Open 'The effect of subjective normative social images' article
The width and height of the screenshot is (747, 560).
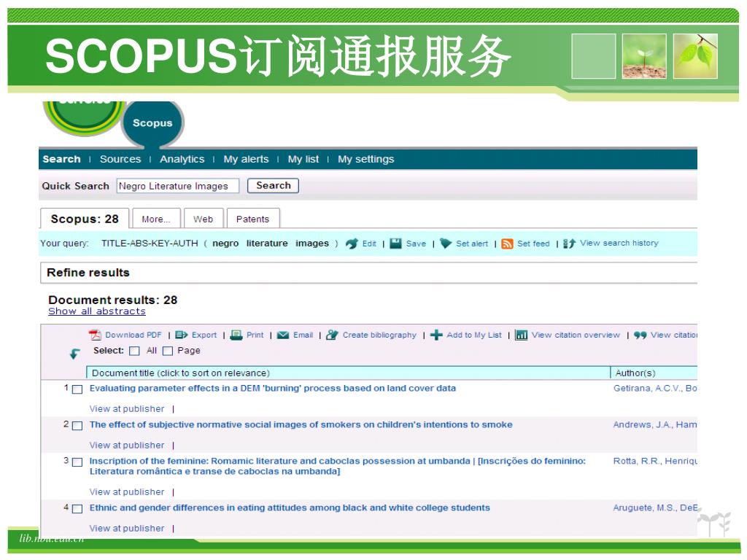coord(301,424)
